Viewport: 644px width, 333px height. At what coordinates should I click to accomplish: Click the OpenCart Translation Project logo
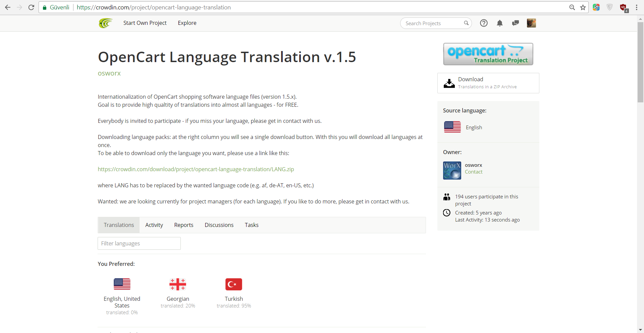tap(488, 54)
